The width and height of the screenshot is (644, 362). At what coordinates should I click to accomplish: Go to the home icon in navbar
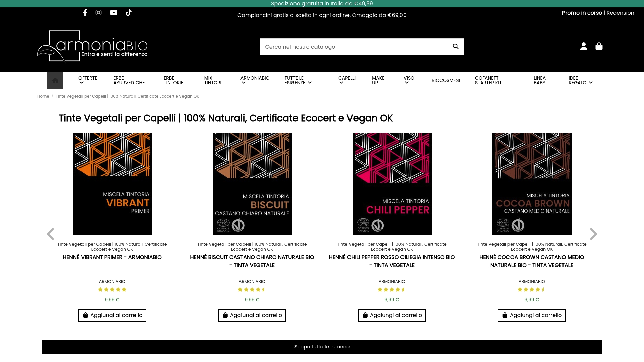pos(55,80)
